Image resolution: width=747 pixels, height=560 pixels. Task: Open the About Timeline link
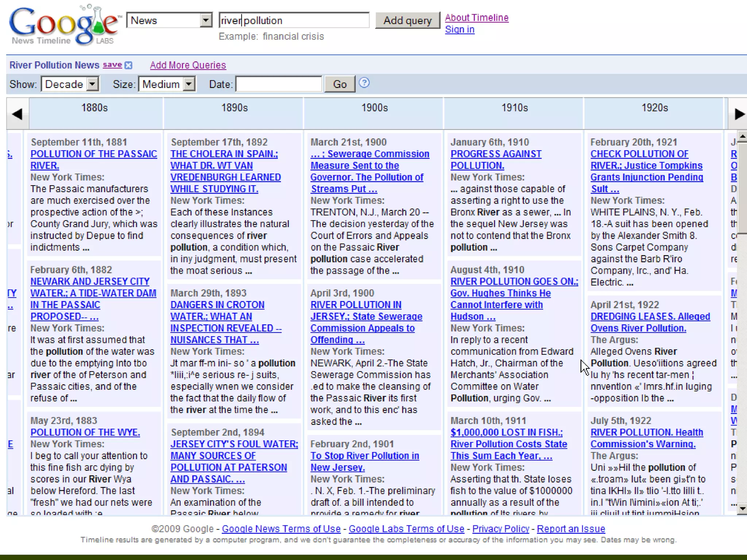pyautogui.click(x=476, y=17)
